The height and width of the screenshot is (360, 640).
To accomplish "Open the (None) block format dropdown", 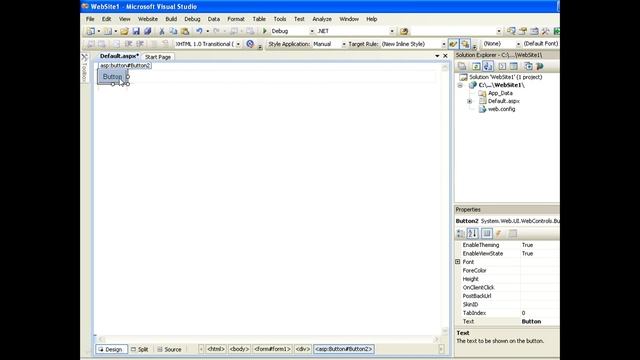I will point(518,44).
